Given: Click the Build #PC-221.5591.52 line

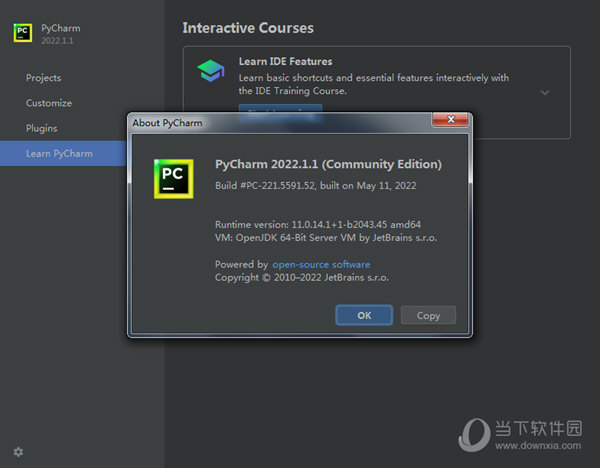Looking at the screenshot, I should pos(315,186).
